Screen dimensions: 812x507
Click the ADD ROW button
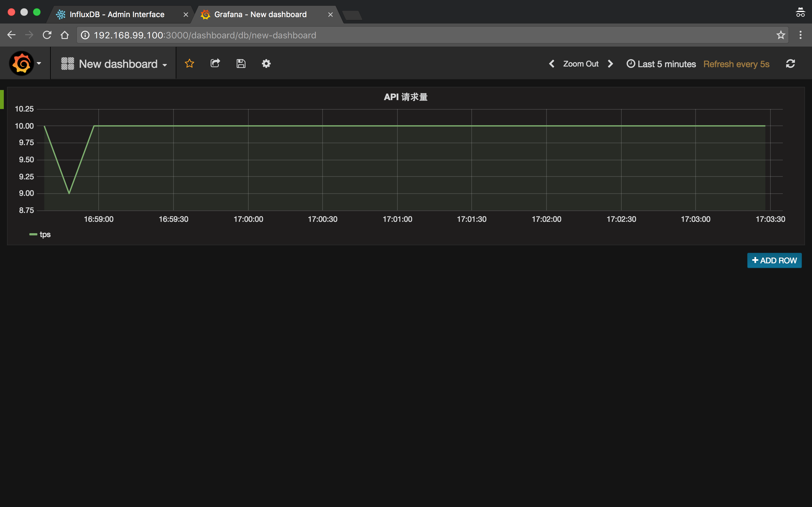coord(774,260)
